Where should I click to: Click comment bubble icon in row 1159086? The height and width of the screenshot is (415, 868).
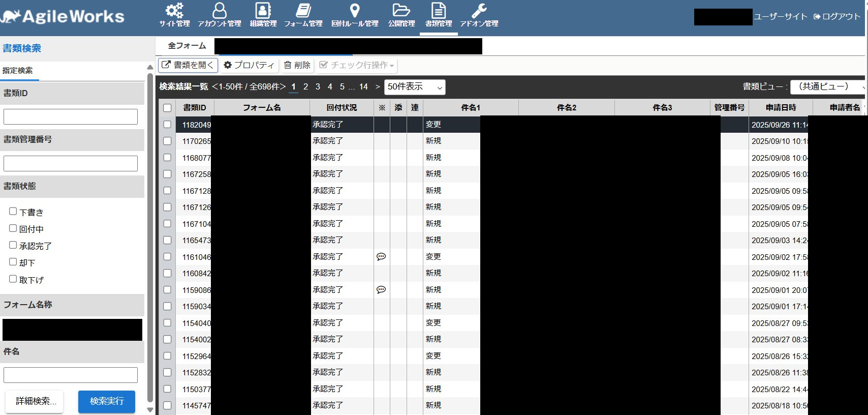pos(381,290)
